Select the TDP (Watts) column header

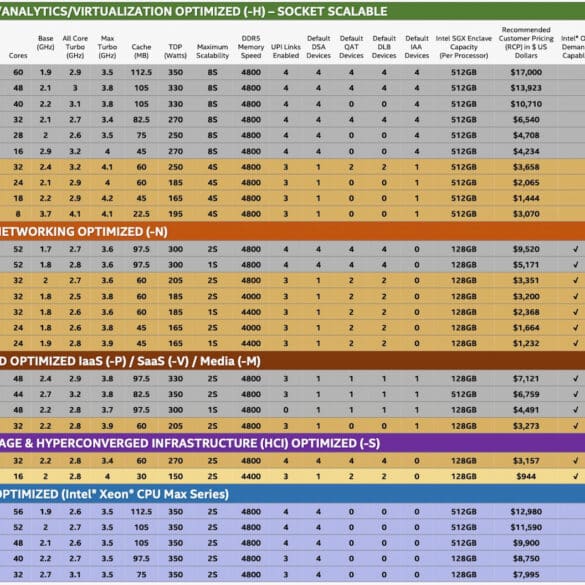click(x=175, y=51)
